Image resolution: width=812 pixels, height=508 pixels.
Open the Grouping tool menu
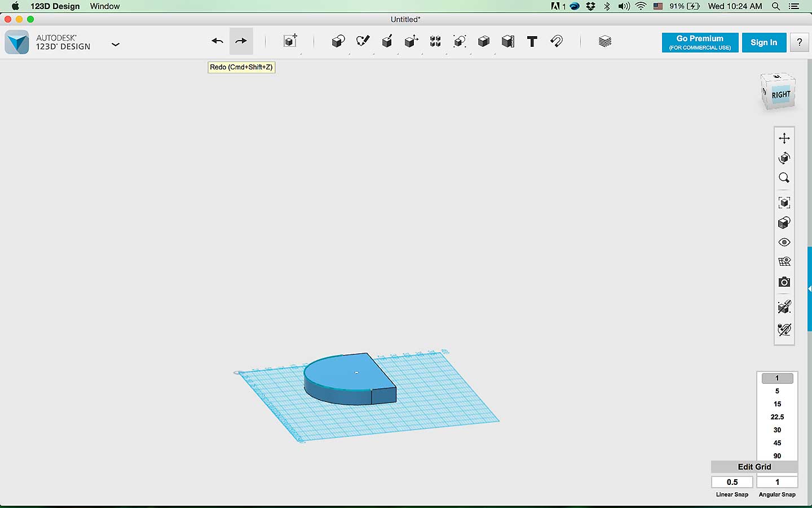point(460,41)
